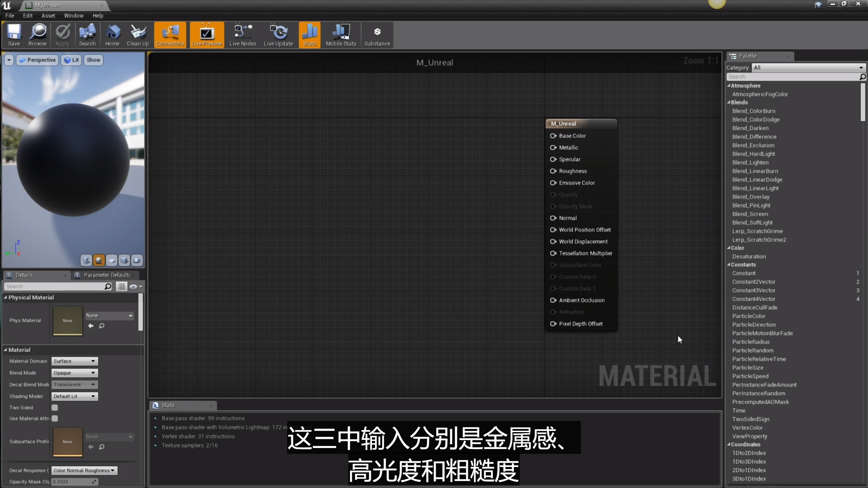
Task: Enable the Two Sided checkbox
Action: (55, 407)
